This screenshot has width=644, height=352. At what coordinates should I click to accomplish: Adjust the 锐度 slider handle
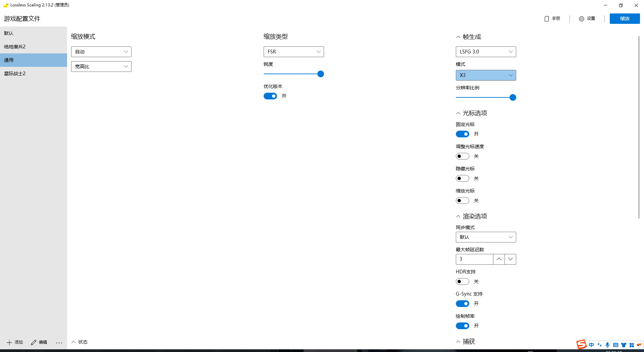pyautogui.click(x=321, y=74)
